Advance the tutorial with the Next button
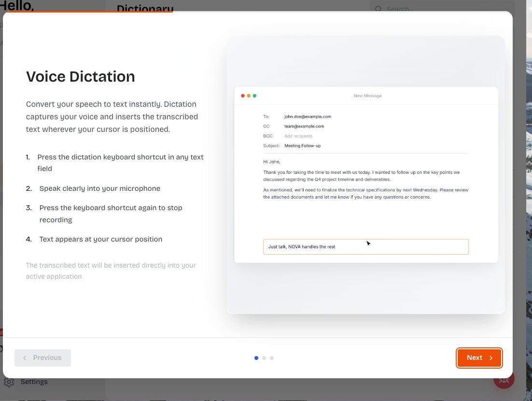This screenshot has width=532, height=401. coord(478,358)
